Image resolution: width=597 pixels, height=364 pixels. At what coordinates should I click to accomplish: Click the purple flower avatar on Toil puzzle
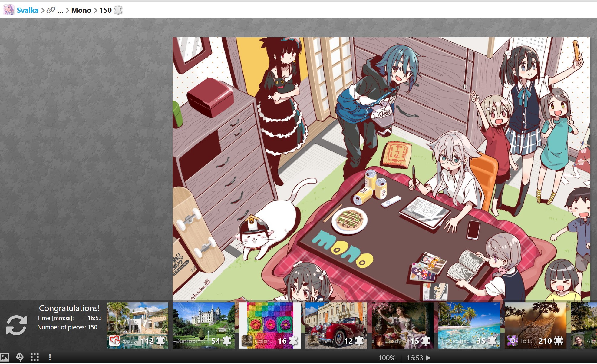pyautogui.click(x=513, y=341)
